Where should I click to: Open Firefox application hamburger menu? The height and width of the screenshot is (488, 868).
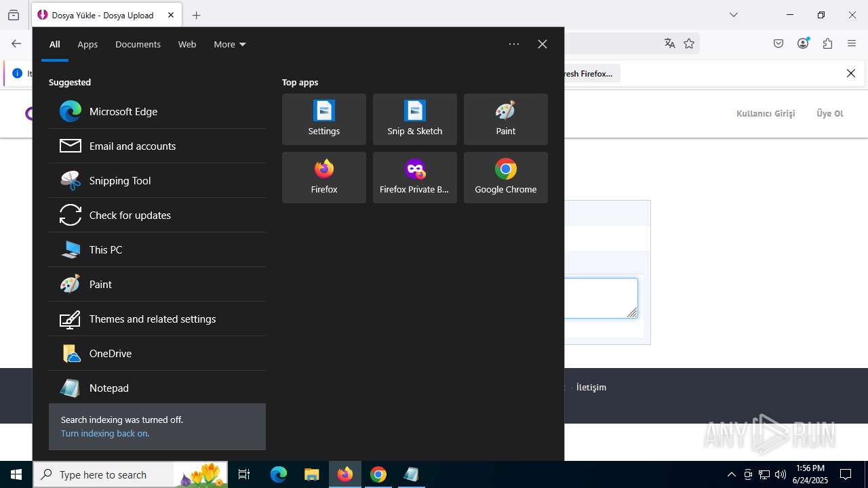(x=852, y=43)
